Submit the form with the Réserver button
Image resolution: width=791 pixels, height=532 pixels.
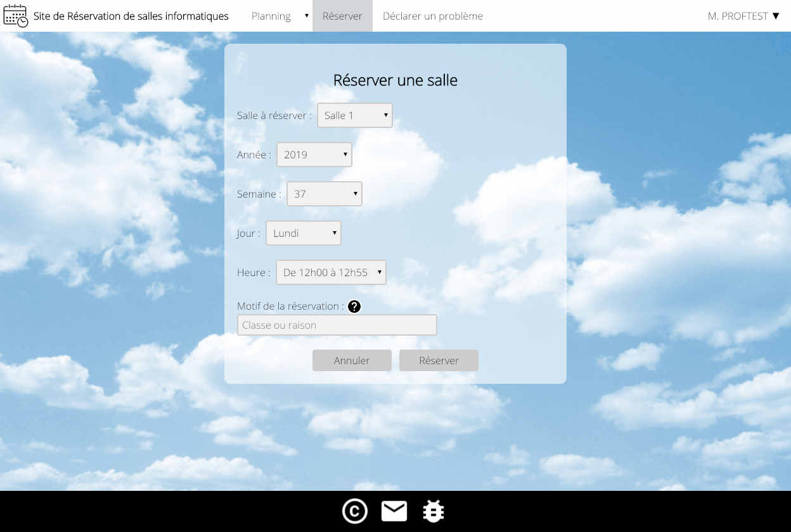[439, 360]
